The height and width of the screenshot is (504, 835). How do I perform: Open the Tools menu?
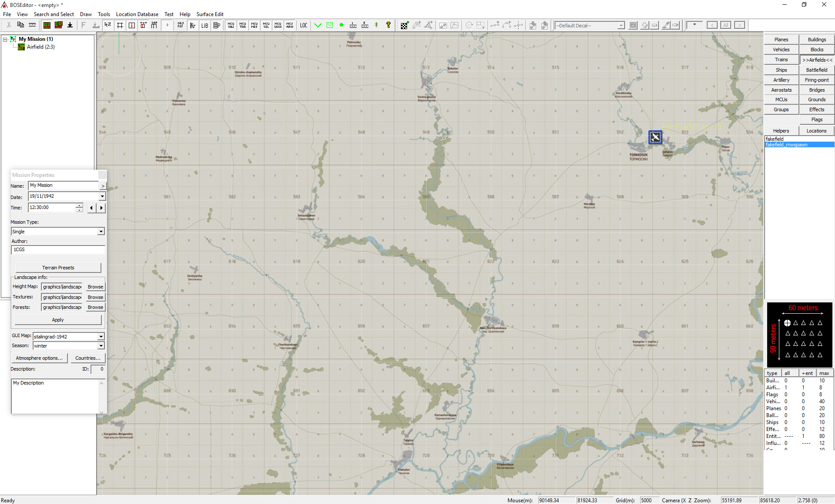104,14
